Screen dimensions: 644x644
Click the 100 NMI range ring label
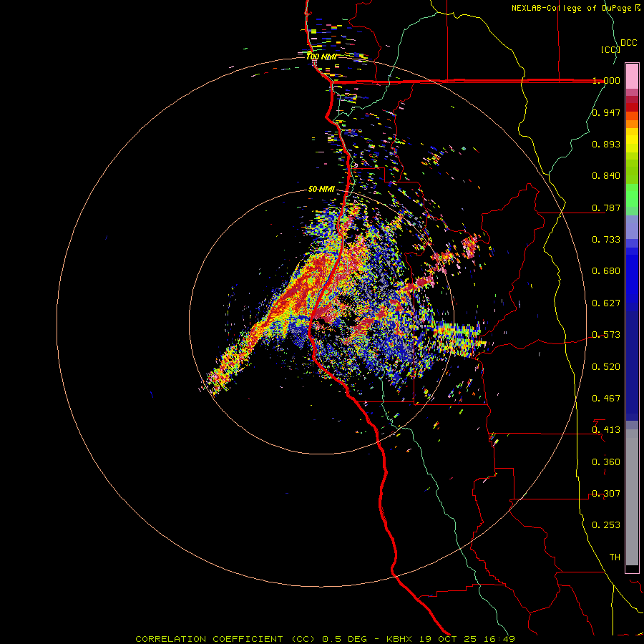pyautogui.click(x=321, y=57)
